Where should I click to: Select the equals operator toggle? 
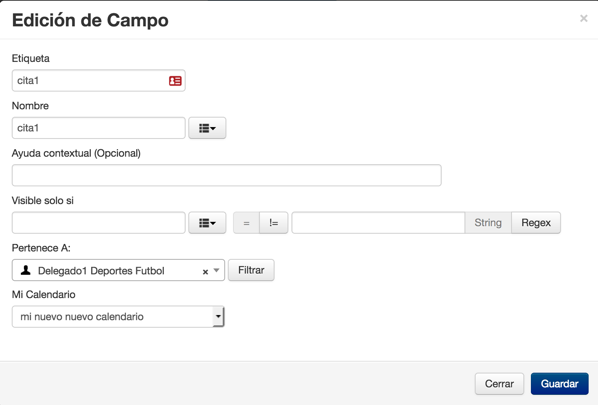coord(246,223)
